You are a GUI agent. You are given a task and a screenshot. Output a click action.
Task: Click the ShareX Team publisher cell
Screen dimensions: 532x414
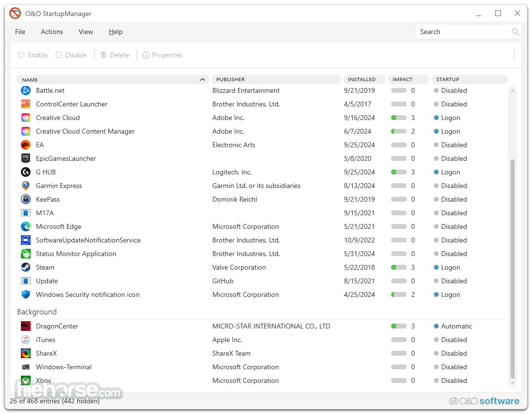tap(231, 354)
